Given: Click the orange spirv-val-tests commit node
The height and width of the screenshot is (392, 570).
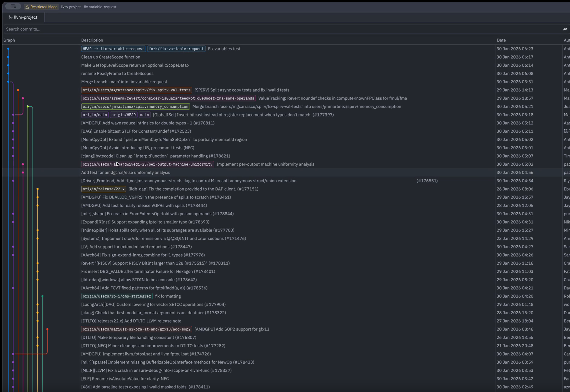Looking at the screenshot, I should (18, 90).
